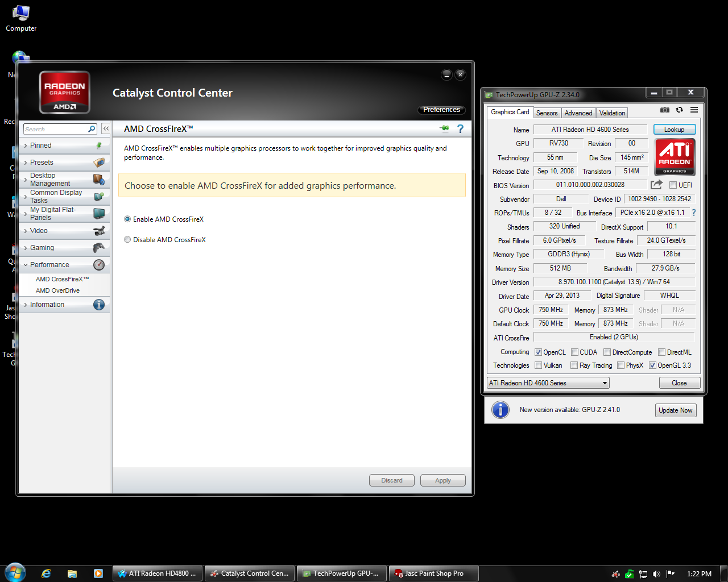Expand the My Digital Flat-Panels section

pos(64,214)
